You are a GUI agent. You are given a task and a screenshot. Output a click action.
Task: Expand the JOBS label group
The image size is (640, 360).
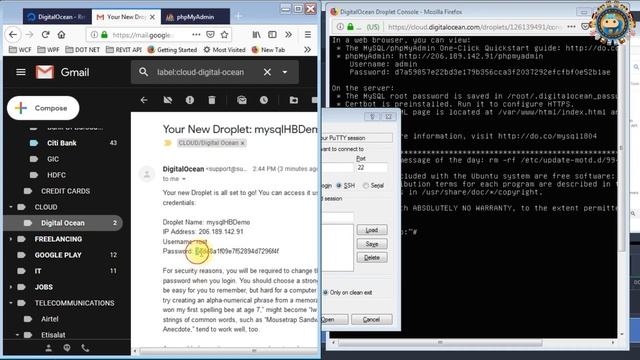[x=11, y=287]
